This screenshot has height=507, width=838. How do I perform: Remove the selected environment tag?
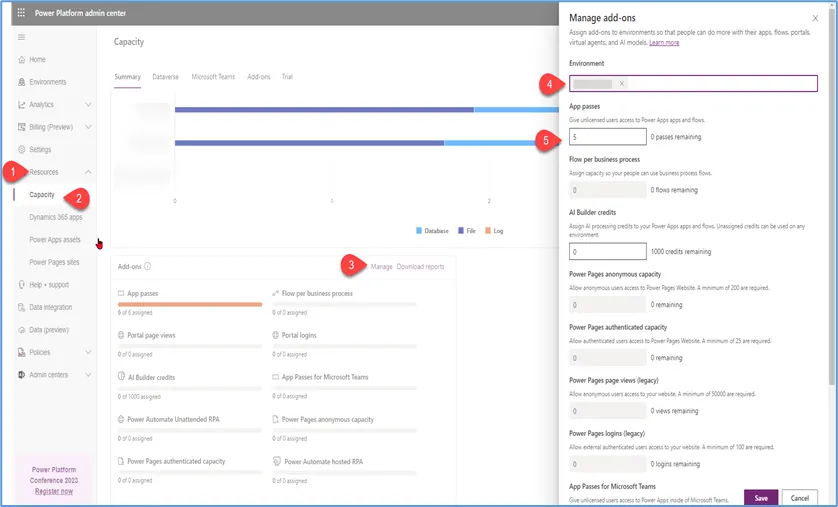coord(622,83)
